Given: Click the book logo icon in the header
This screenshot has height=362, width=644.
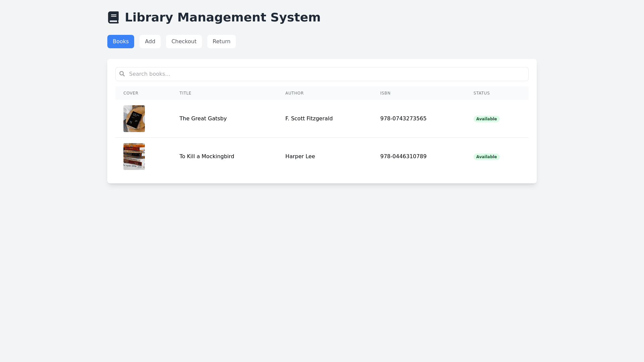Looking at the screenshot, I should coord(113,17).
